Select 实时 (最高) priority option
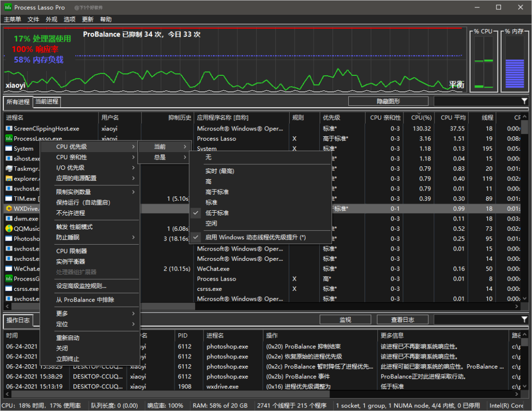 (x=220, y=171)
